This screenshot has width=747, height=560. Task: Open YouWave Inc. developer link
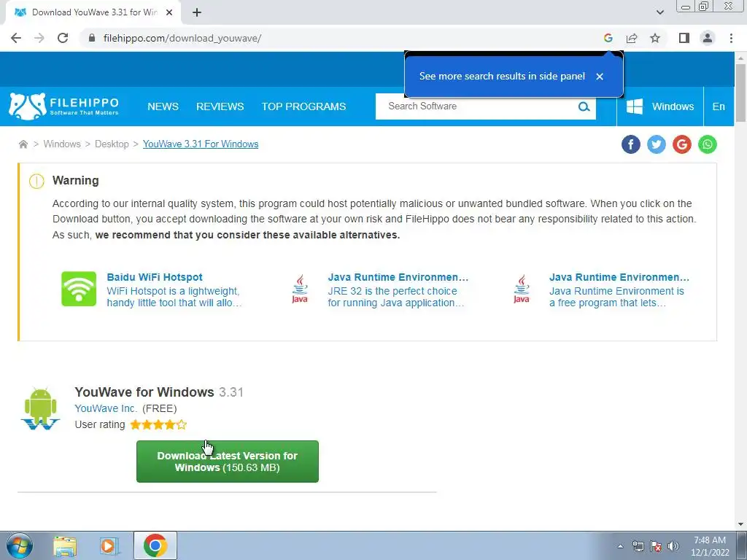tap(106, 408)
